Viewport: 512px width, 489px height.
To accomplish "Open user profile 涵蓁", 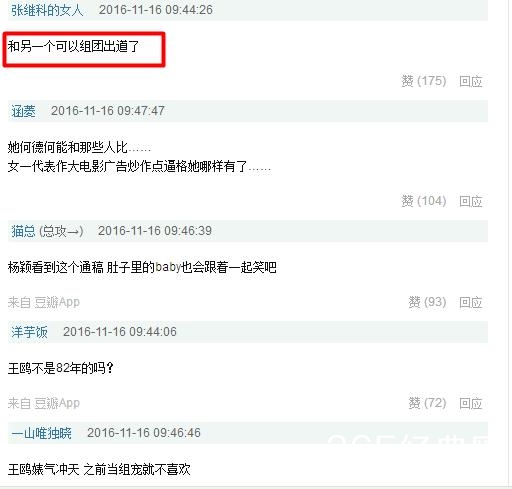I will tap(23, 111).
